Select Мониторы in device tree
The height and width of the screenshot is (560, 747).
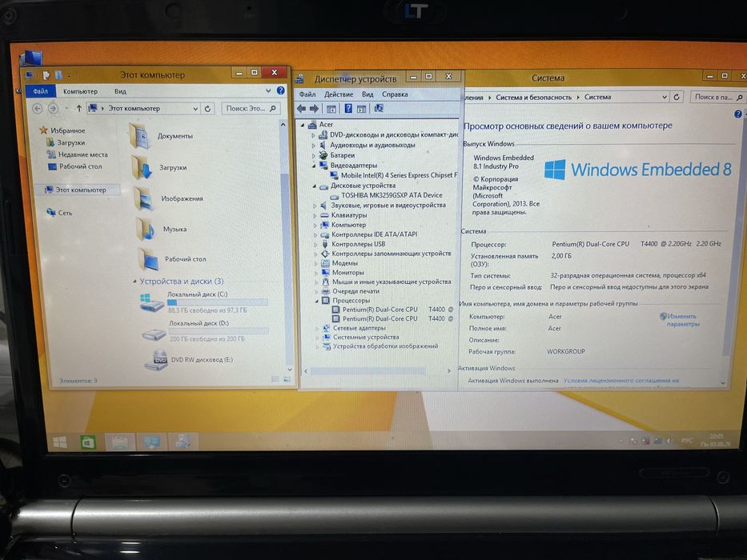347,273
